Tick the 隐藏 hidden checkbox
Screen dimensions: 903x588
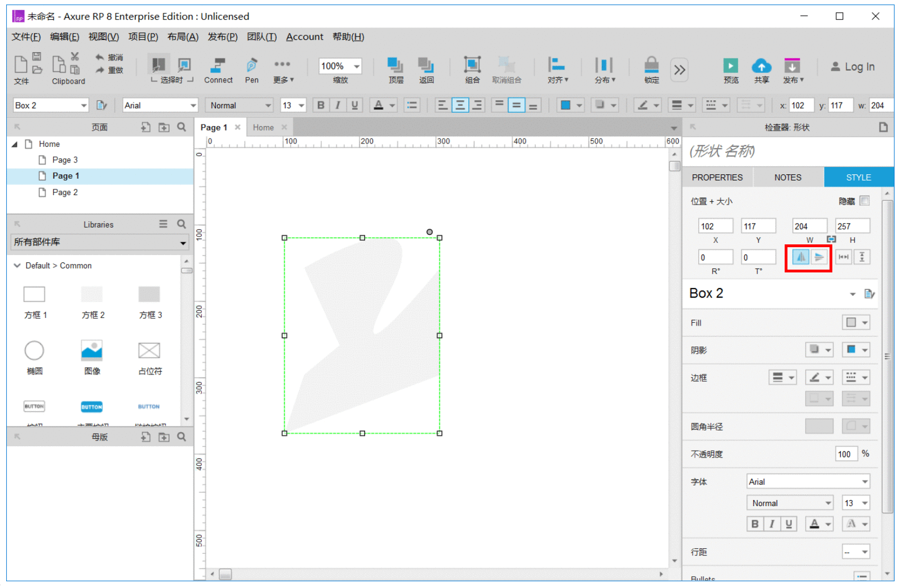(x=864, y=201)
